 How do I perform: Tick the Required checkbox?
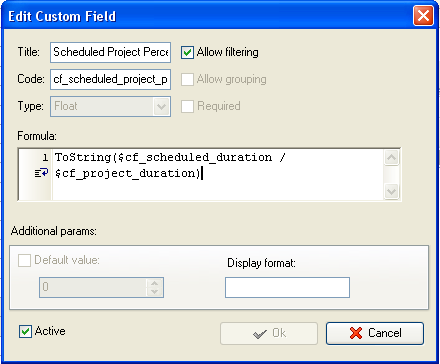(187, 106)
